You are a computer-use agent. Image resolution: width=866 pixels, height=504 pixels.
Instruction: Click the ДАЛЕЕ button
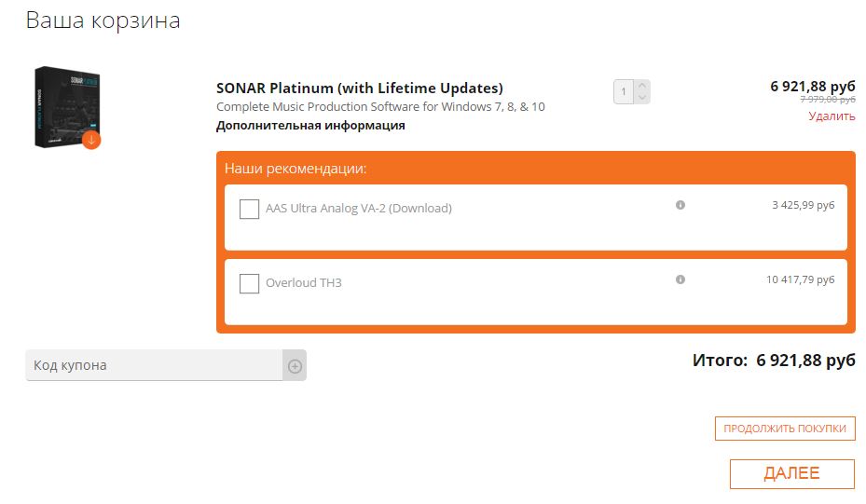pos(792,473)
